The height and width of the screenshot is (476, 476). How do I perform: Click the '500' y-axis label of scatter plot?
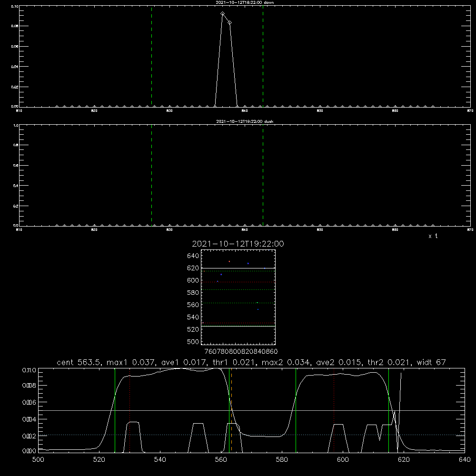(193, 341)
